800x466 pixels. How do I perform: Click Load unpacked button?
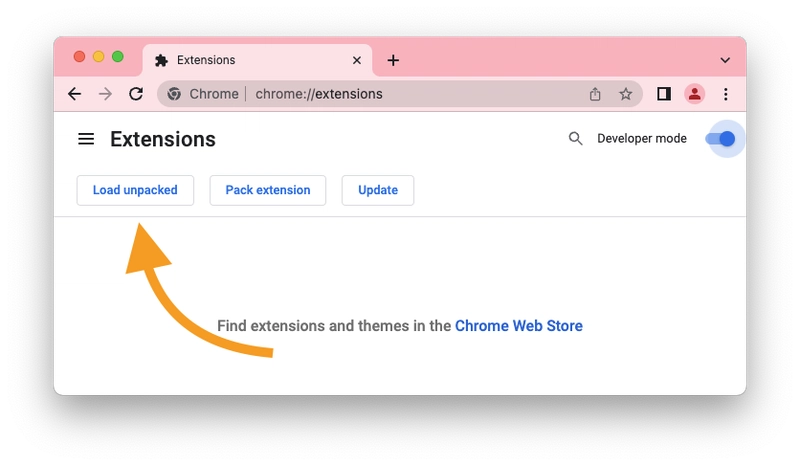click(135, 190)
